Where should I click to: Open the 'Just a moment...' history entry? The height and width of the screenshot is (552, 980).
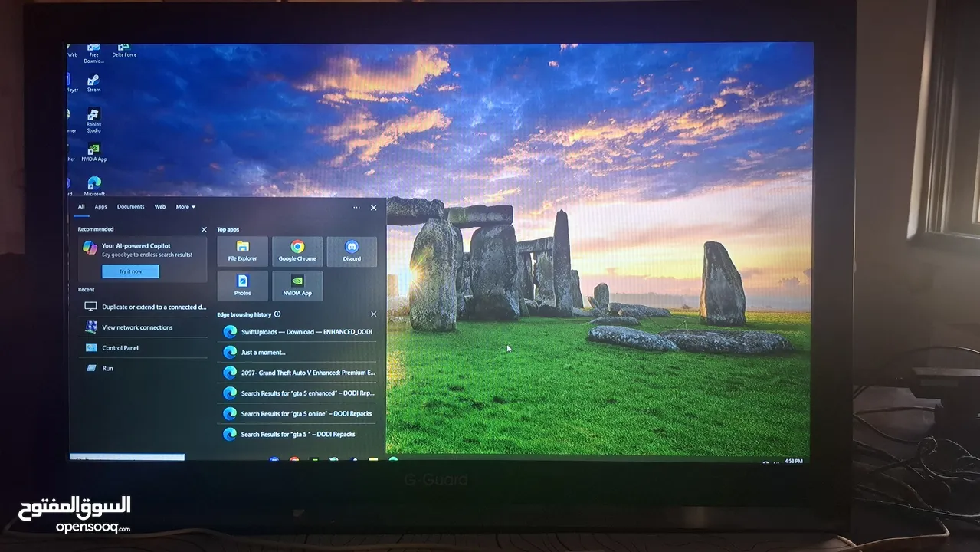pyautogui.click(x=297, y=353)
